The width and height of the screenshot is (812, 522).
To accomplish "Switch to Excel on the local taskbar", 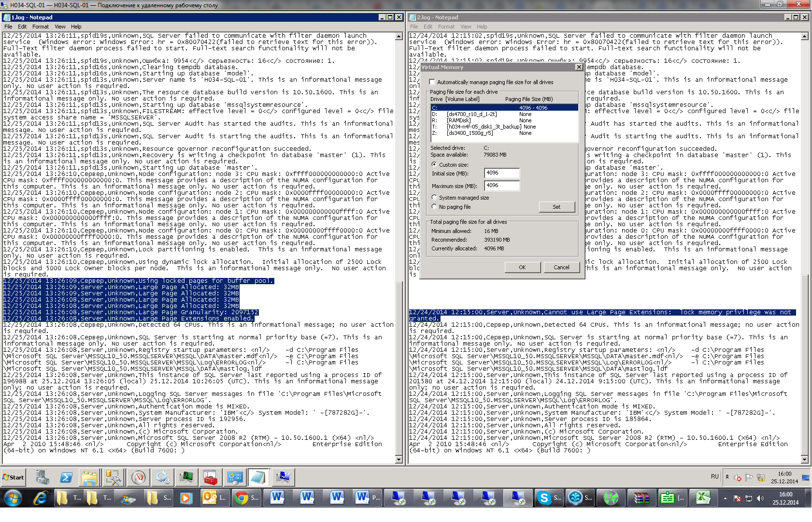I will pyautogui.click(x=703, y=498).
